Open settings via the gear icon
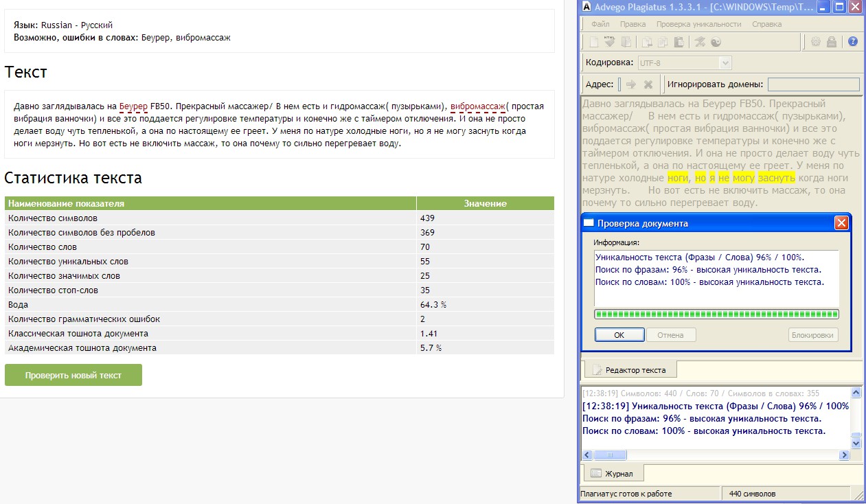This screenshot has height=504, width=866. click(816, 42)
